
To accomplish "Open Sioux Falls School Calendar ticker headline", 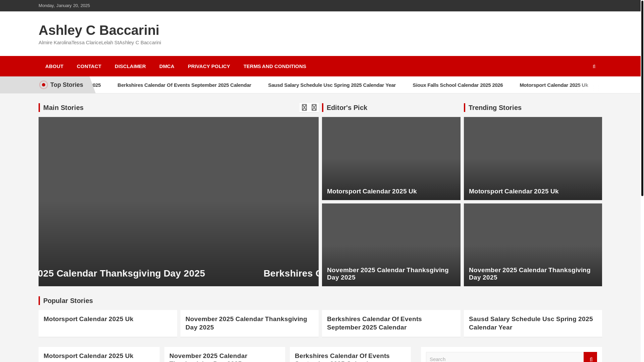I will (458, 85).
